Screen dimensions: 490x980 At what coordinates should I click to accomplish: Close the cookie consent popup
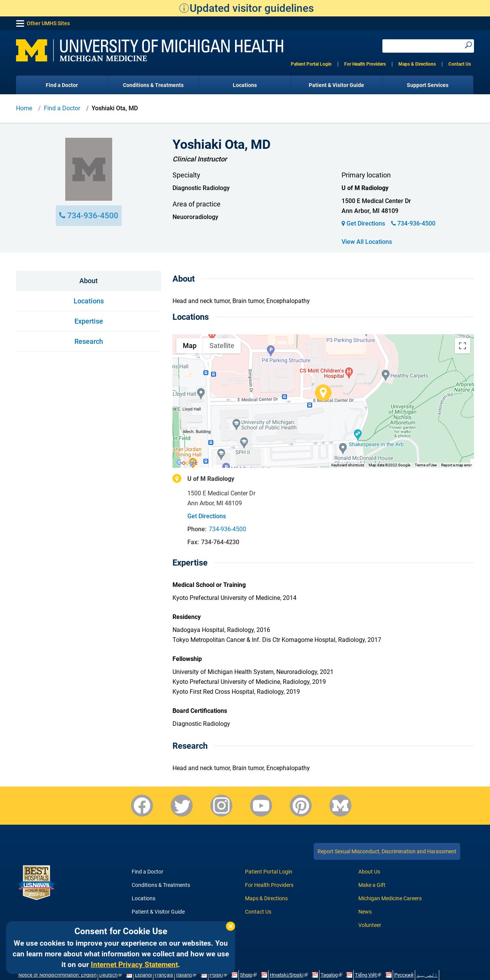pyautogui.click(x=230, y=926)
